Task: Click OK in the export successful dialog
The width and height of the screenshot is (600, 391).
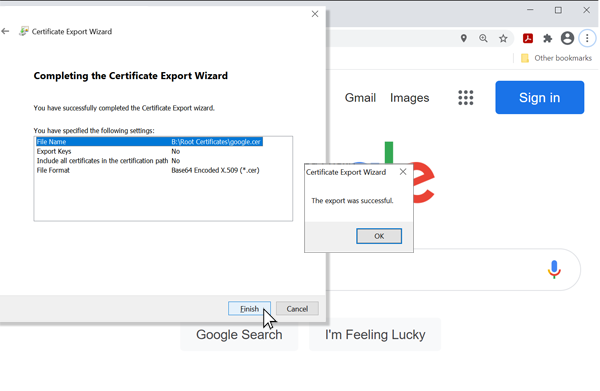Action: pyautogui.click(x=379, y=236)
